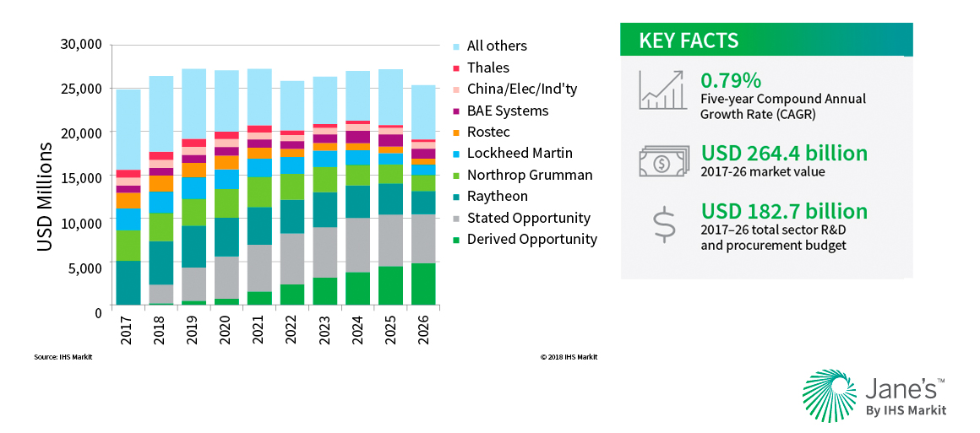
Task: Click the 'By IHS Markit' tagline
Action: tap(906, 411)
